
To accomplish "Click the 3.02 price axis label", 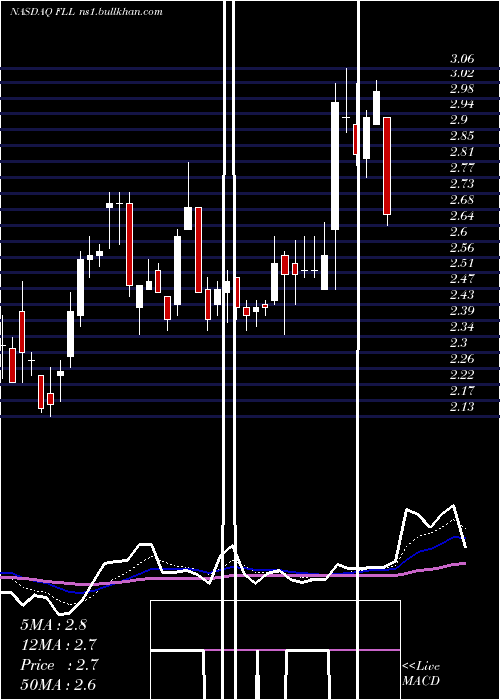I will (x=462, y=73).
